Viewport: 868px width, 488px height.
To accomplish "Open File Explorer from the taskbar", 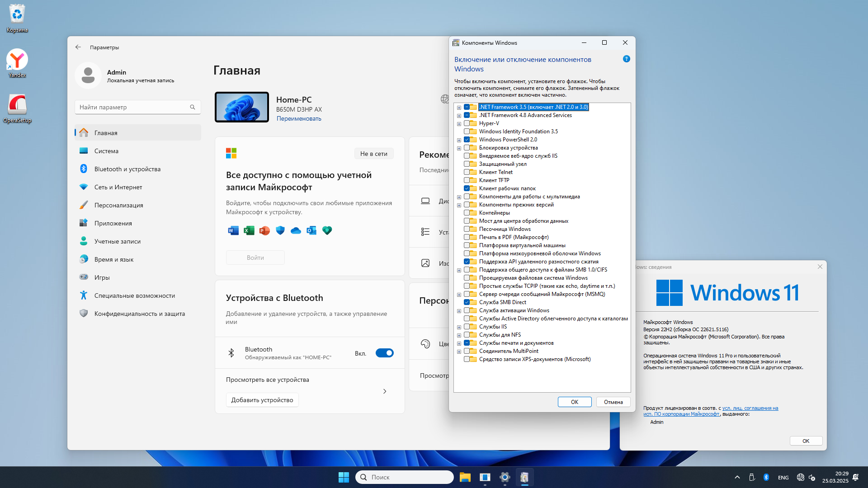I will 465,477.
